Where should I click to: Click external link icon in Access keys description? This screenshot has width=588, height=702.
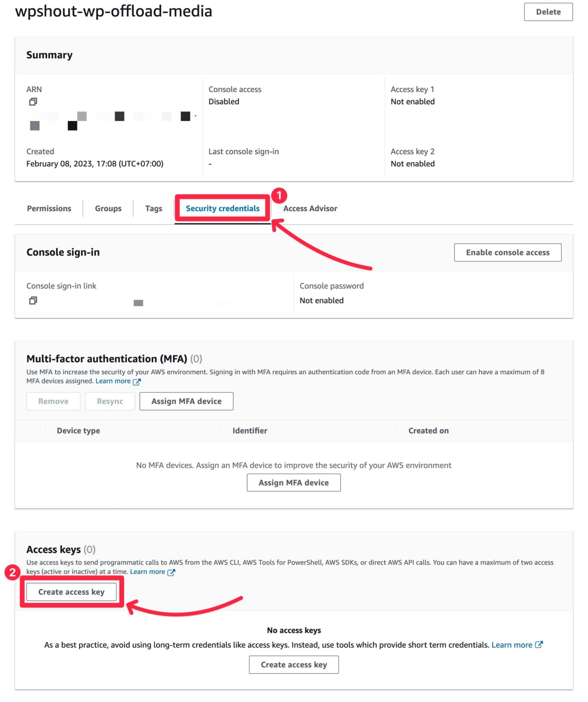click(171, 572)
